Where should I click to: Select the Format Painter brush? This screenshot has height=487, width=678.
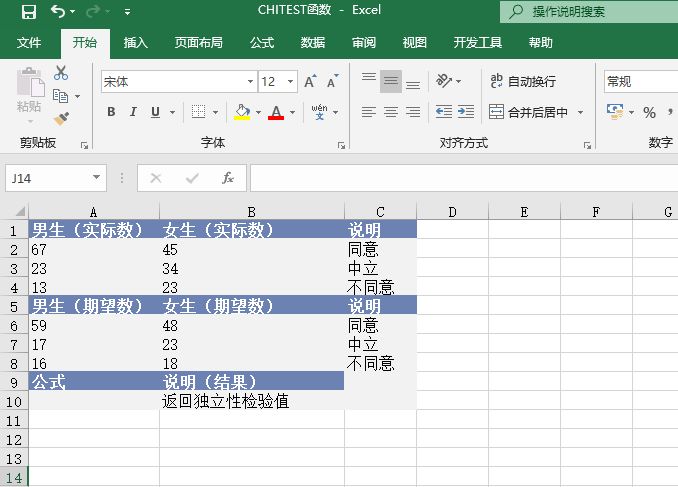point(61,119)
